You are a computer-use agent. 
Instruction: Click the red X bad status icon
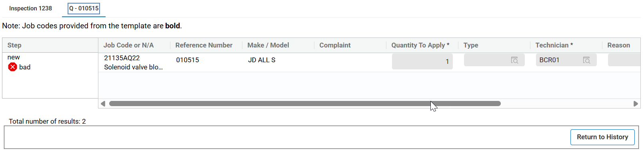click(x=12, y=67)
